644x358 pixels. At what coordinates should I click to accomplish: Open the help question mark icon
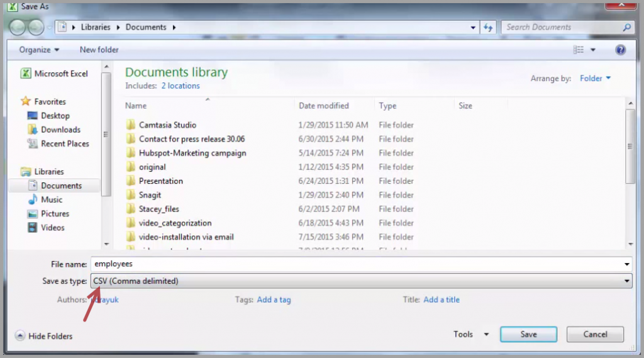click(x=620, y=50)
